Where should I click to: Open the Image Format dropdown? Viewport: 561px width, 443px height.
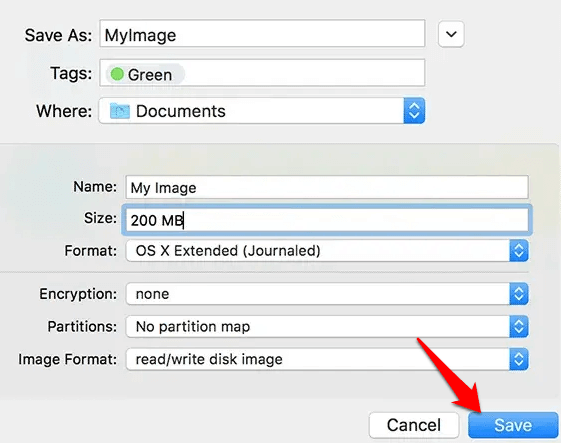pos(327,359)
